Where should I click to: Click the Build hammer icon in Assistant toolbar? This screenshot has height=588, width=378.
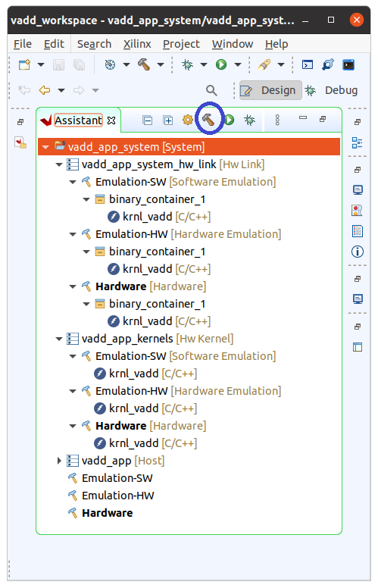coord(208,120)
